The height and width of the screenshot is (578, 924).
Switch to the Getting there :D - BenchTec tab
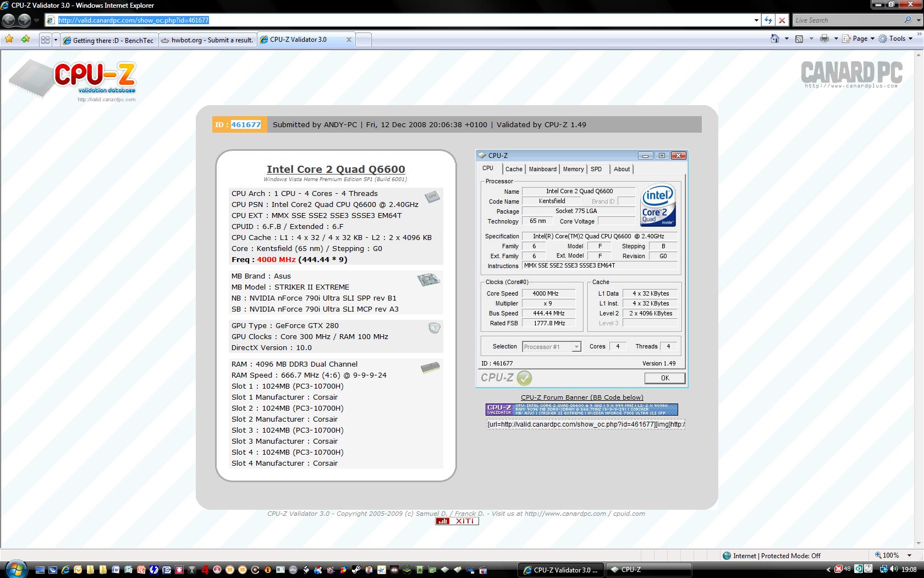(109, 40)
